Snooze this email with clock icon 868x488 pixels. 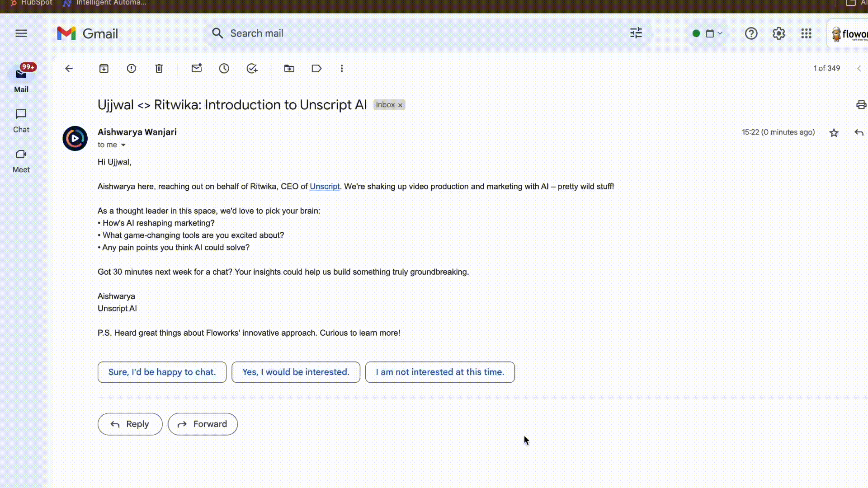click(224, 69)
